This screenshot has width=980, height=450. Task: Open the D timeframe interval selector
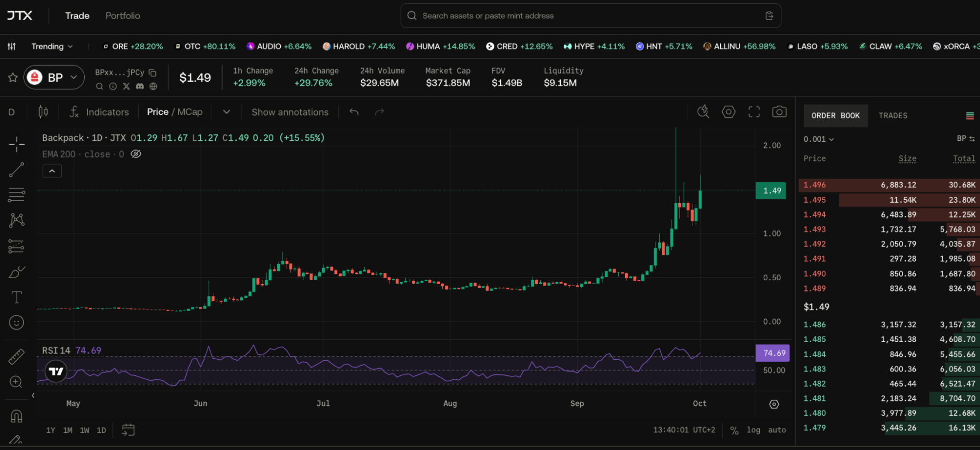click(x=11, y=112)
